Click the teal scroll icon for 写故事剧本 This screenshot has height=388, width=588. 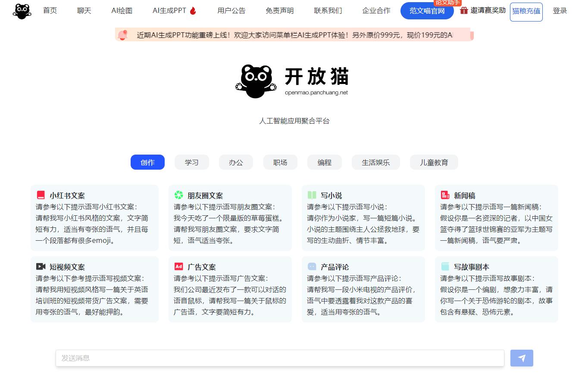[445, 267]
